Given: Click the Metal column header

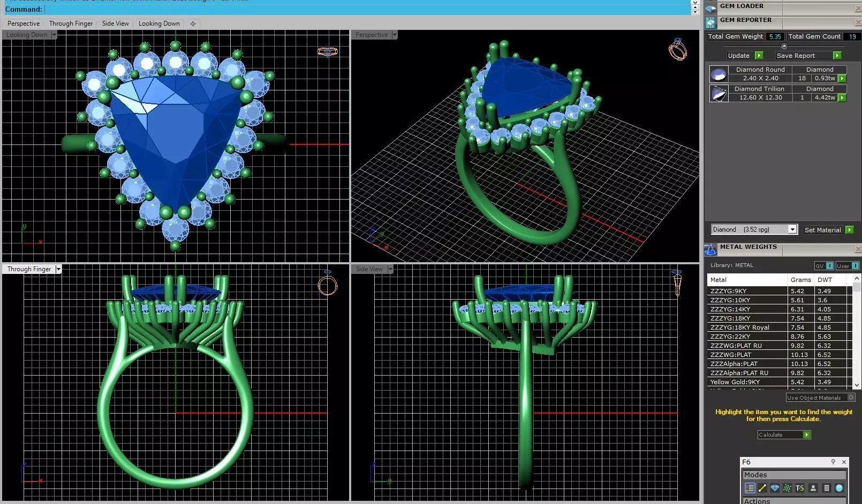Looking at the screenshot, I should pyautogui.click(x=747, y=280).
